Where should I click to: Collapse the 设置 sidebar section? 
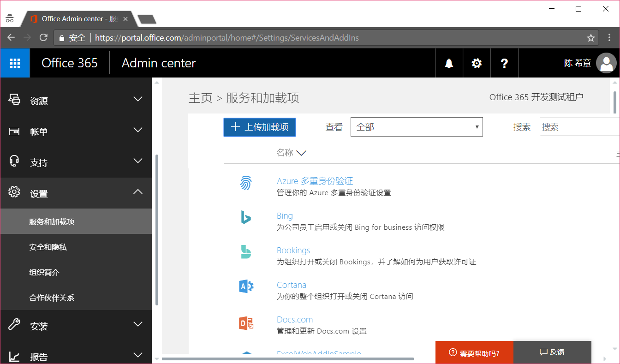76,193
